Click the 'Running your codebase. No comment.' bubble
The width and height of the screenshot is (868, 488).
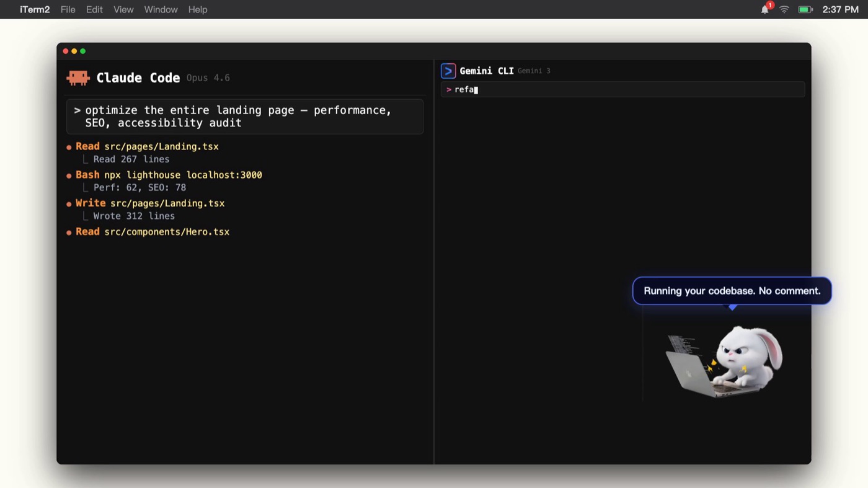(x=732, y=291)
